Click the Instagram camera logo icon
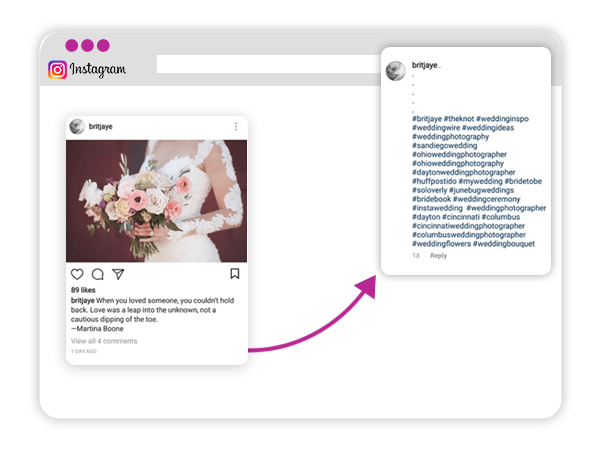The width and height of the screenshot is (600, 450). 57,70
